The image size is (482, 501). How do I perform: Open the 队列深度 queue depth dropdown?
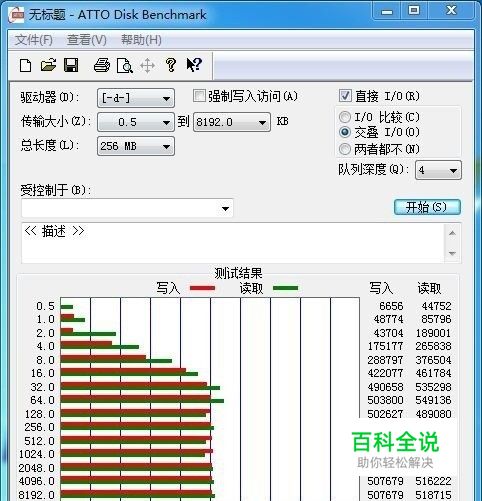438,170
